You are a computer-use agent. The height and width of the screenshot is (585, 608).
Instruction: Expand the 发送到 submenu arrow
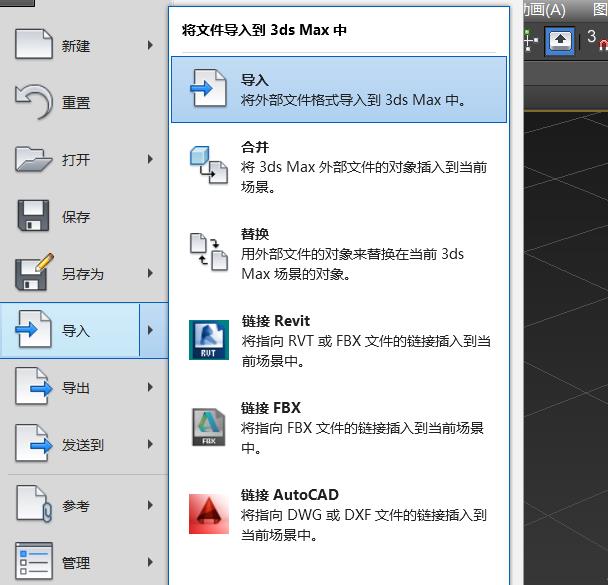[150, 444]
